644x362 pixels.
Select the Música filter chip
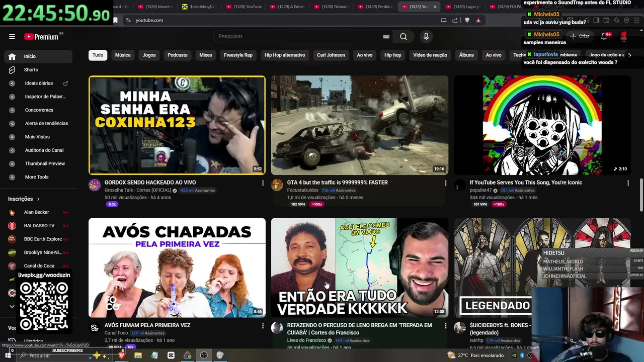(123, 55)
